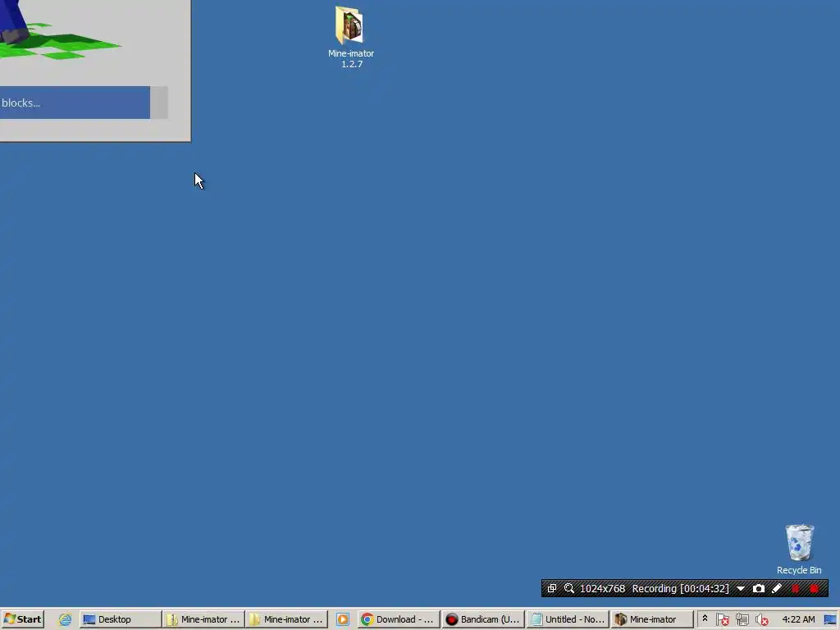The height and width of the screenshot is (630, 840).
Task: Open the network connection tray icon
Action: 742,620
